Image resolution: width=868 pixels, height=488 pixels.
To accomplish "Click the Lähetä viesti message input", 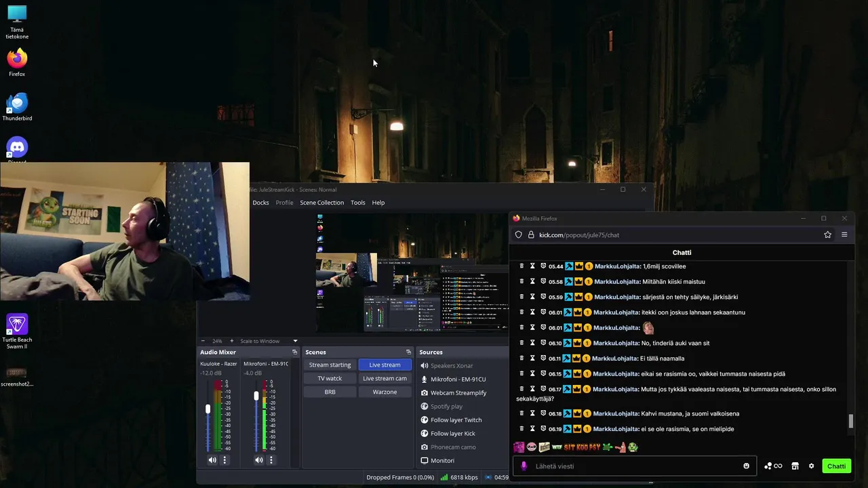I will tap(634, 466).
